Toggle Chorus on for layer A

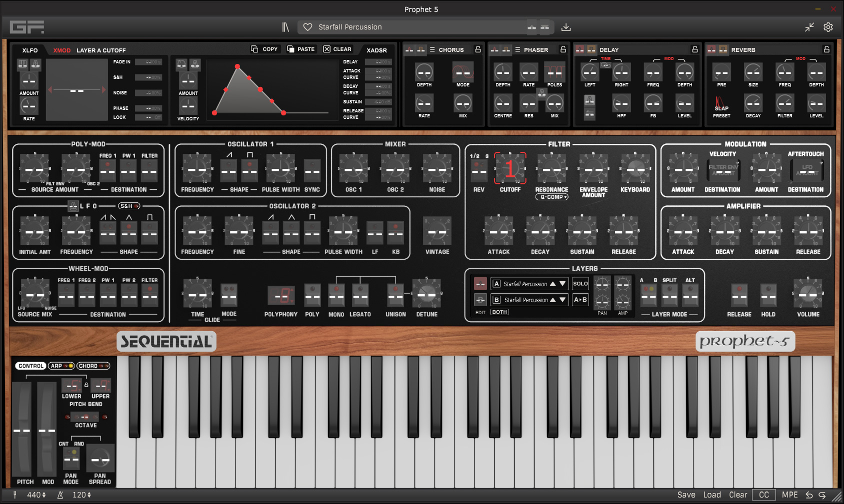409,49
